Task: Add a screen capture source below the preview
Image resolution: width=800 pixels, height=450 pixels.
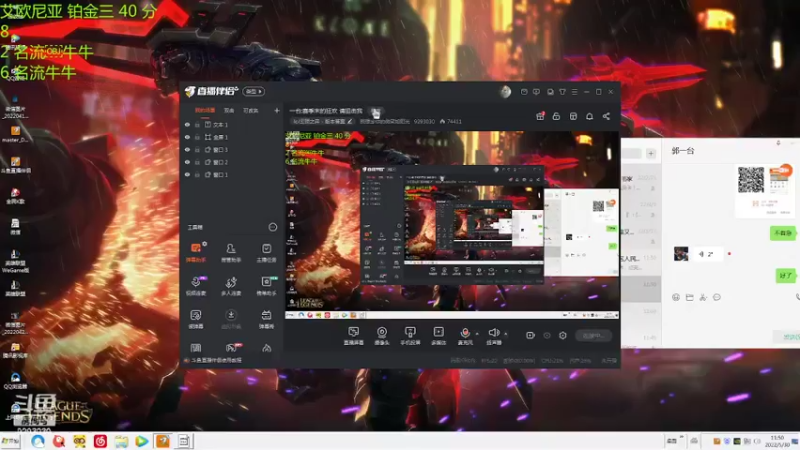Action: (353, 336)
